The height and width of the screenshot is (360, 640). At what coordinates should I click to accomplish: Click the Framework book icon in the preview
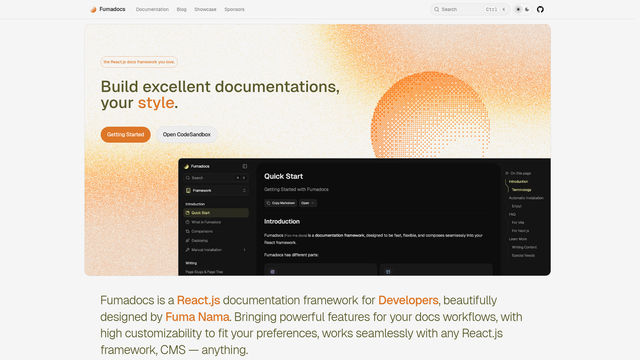188,191
